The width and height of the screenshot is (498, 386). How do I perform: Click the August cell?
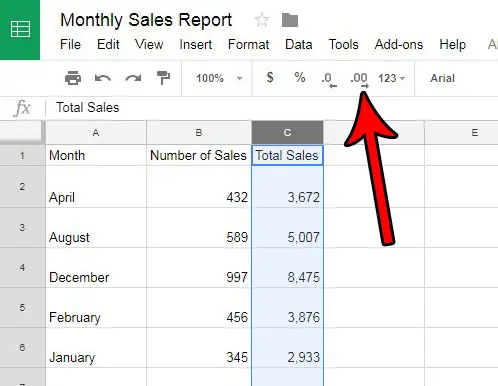[x=96, y=228]
